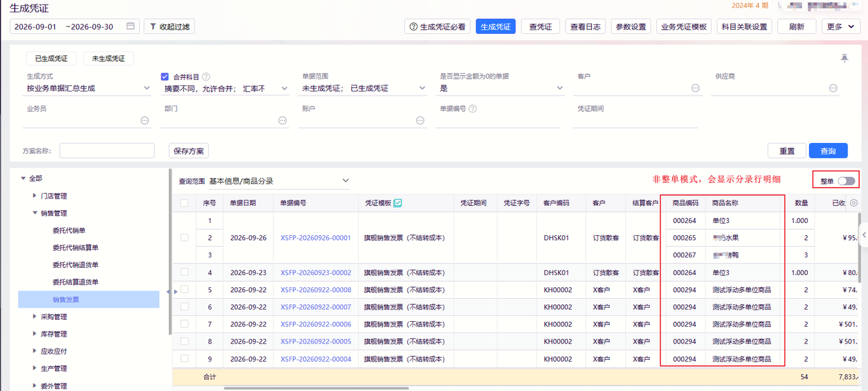
Task: Check the row of XSFP-20260922-00006
Action: pyautogui.click(x=184, y=324)
